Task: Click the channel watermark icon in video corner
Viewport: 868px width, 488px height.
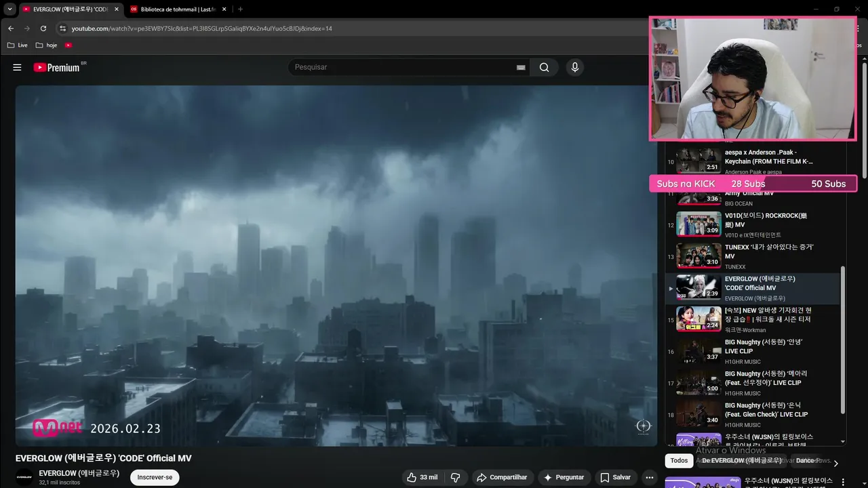Action: (x=644, y=426)
